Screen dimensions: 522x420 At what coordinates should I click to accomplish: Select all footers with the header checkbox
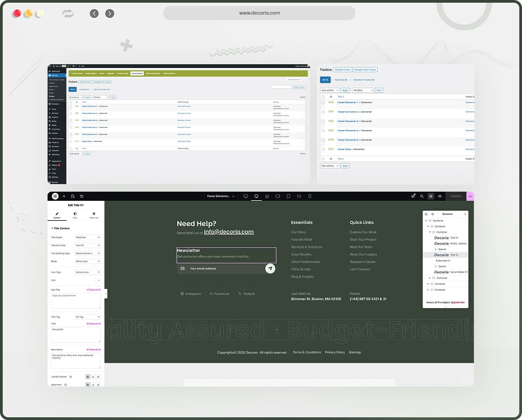pos(323,97)
